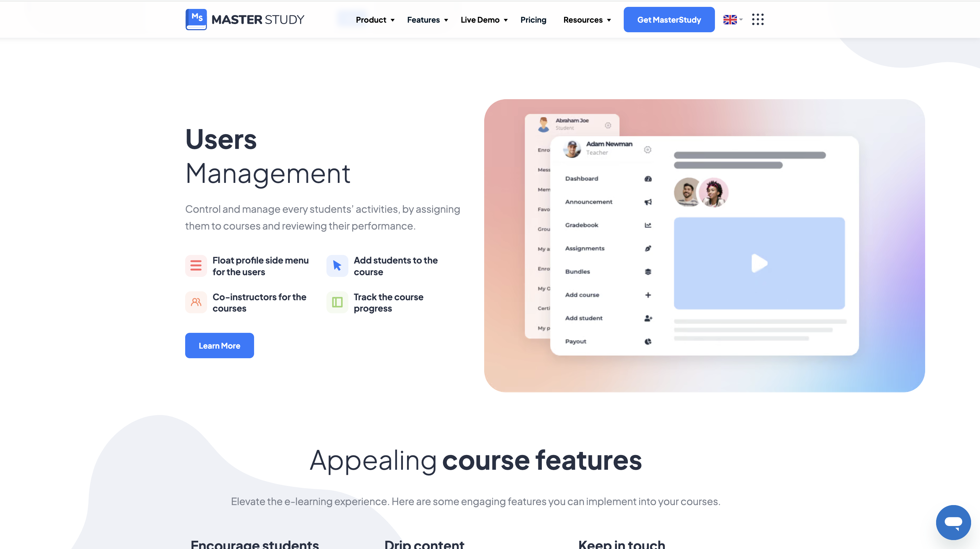The height and width of the screenshot is (549, 980).
Task: Click the Bundles icon in sidebar
Action: pyautogui.click(x=647, y=271)
